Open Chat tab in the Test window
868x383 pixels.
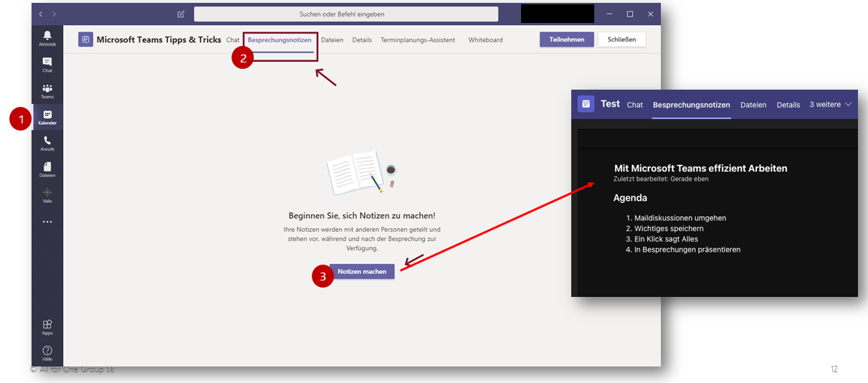[635, 105]
